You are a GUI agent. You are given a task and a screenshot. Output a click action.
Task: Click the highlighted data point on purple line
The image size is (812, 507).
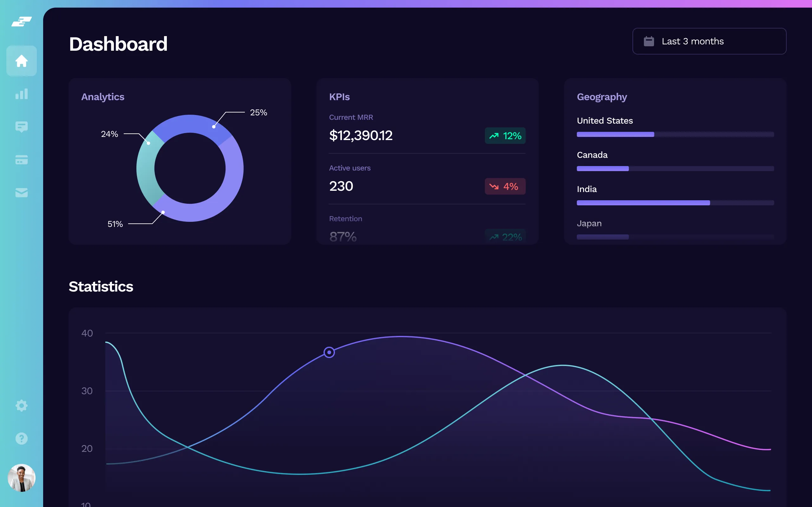[329, 352]
